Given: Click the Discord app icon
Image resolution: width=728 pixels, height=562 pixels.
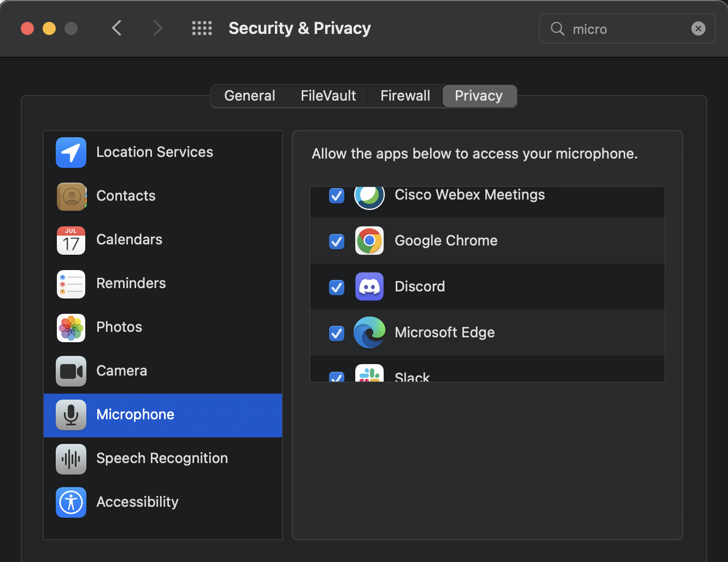Looking at the screenshot, I should (369, 286).
